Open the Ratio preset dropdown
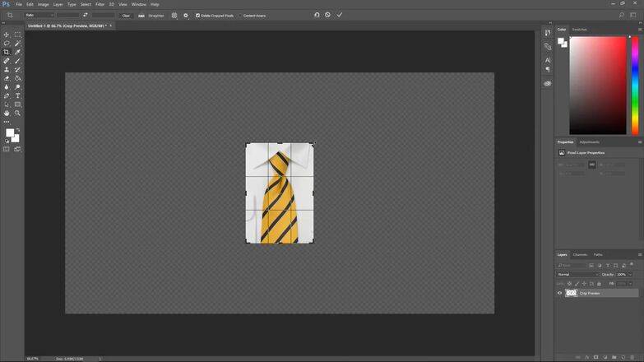644x362 pixels. tap(39, 15)
